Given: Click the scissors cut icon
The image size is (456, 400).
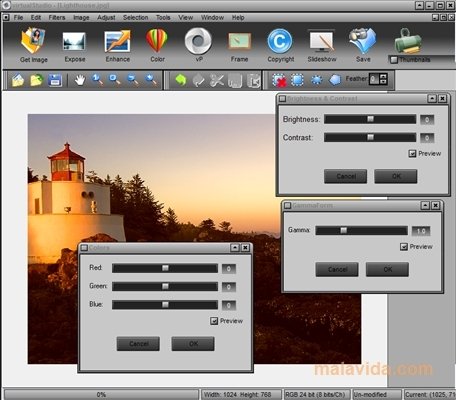Looking at the screenshot, I should (x=217, y=80).
